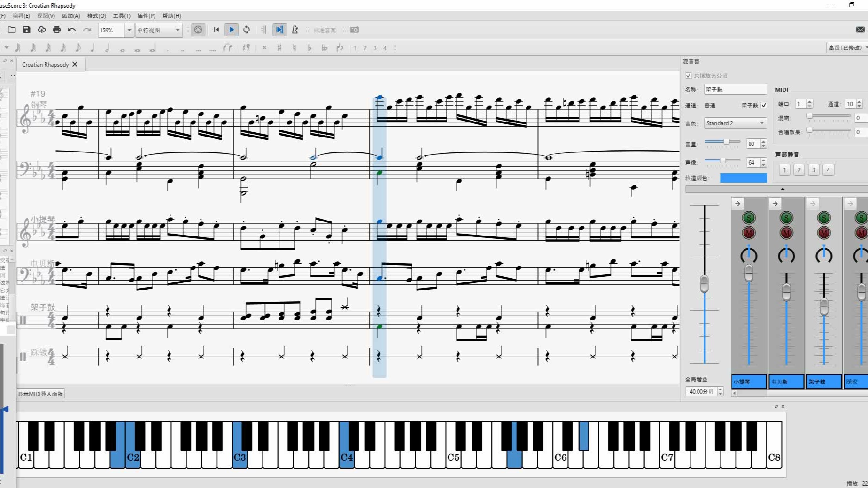The width and height of the screenshot is (868, 488).
Task: Toggle MIDI input button
Action: 198,30
